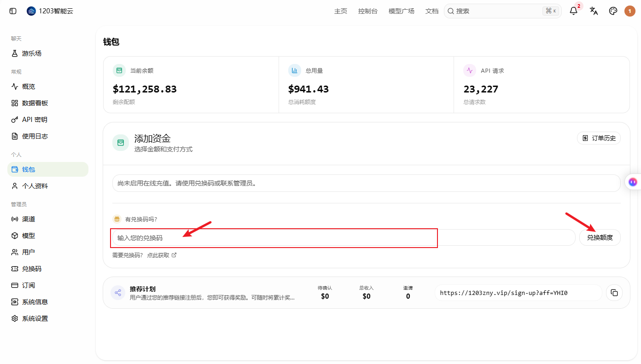Click the $121,258.83 balance value
The image size is (641, 364).
(145, 89)
